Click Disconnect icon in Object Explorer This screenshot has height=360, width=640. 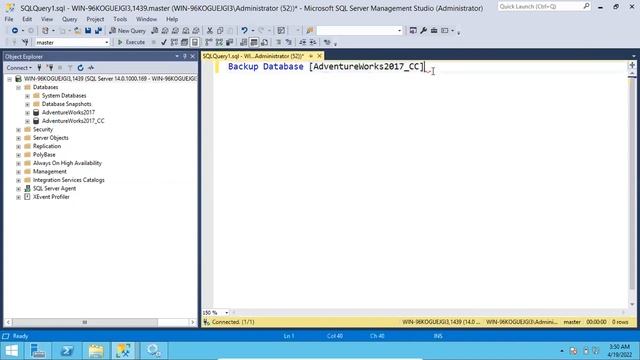coord(50,68)
